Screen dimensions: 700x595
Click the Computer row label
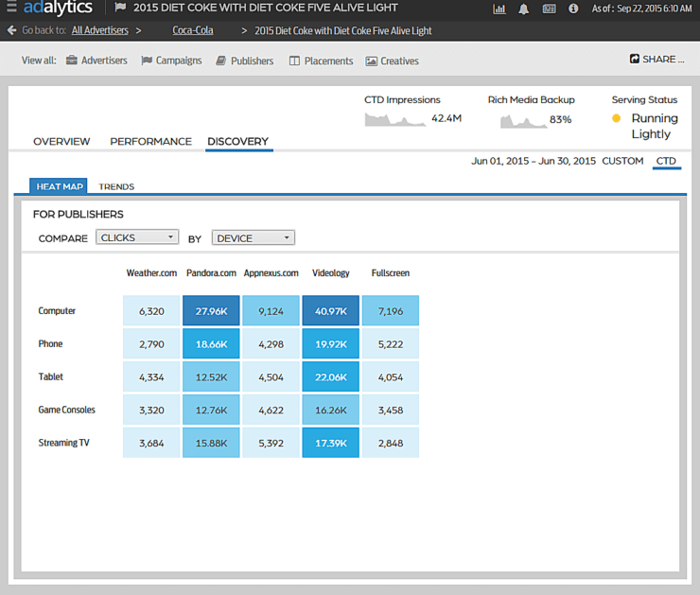coord(57,310)
